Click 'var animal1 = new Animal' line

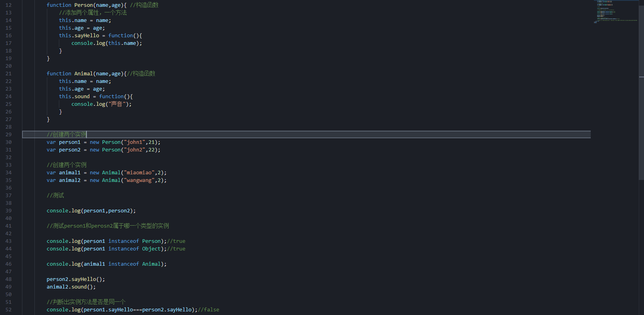coord(107,173)
